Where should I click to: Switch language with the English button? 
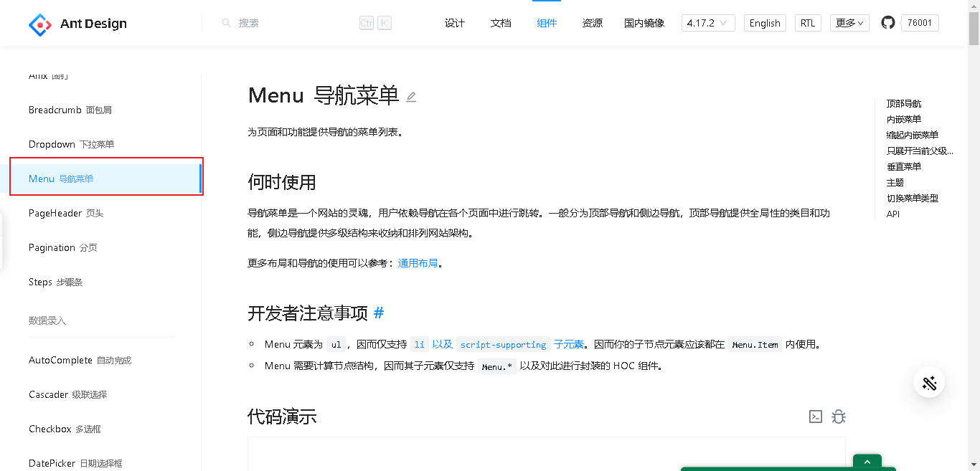point(765,23)
